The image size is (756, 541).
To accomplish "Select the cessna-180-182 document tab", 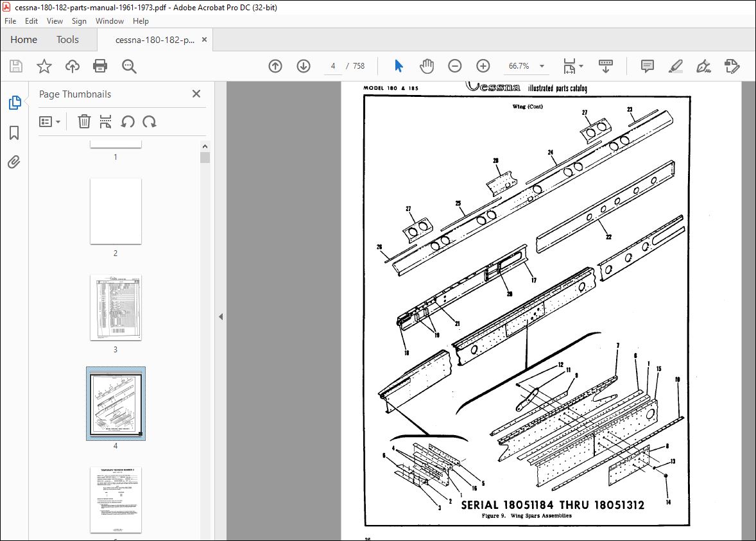I will [155, 40].
